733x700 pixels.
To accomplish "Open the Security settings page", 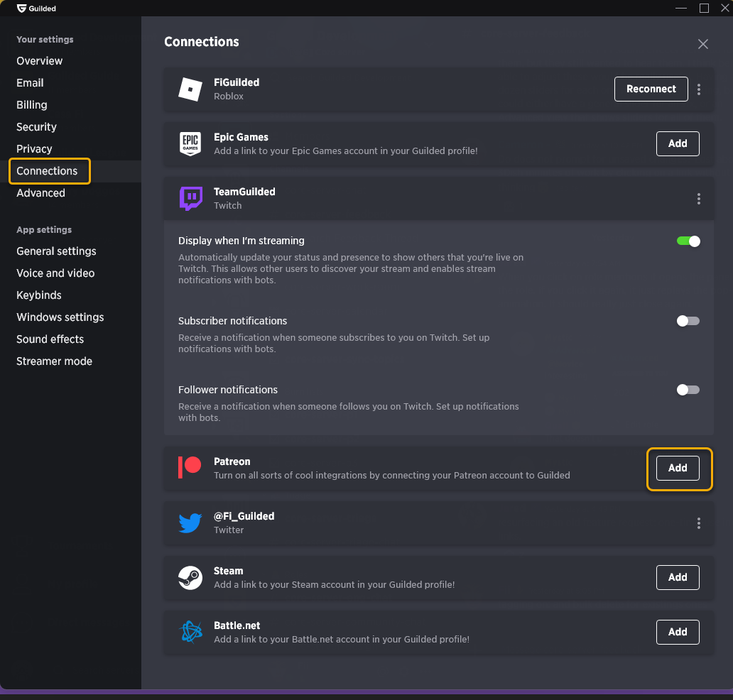I will click(x=36, y=126).
